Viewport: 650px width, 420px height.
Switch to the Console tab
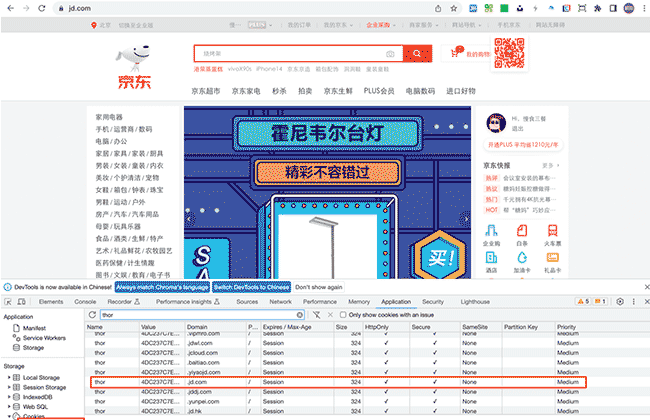[85, 302]
